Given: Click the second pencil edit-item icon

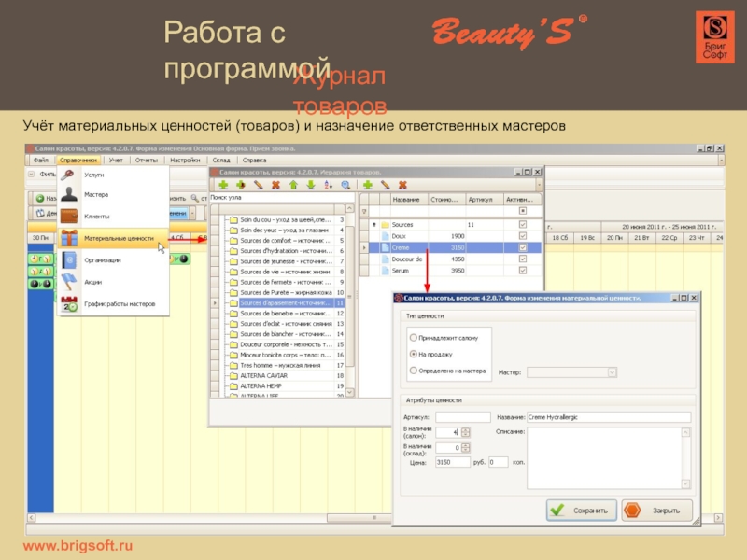Looking at the screenshot, I should click(385, 185).
